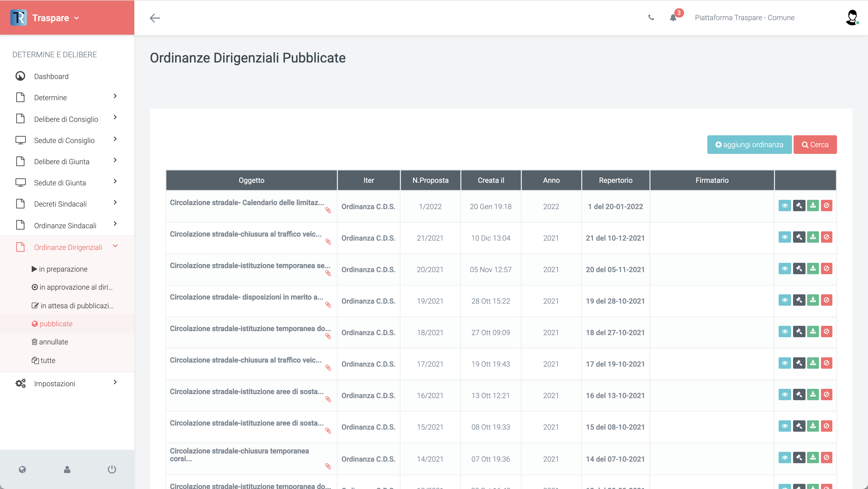Collapse Ordinanze Dirigenziali submenu chevron
The height and width of the screenshot is (489, 868).
[x=115, y=246]
